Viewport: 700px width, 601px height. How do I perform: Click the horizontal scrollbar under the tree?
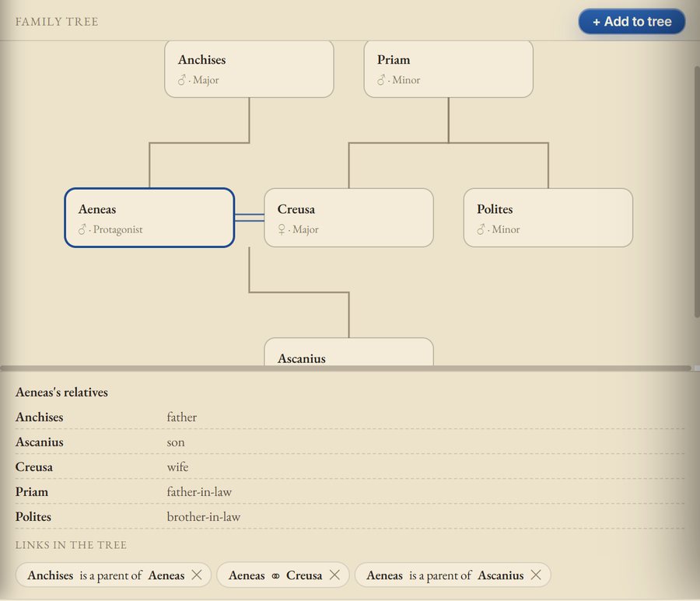[346, 368]
